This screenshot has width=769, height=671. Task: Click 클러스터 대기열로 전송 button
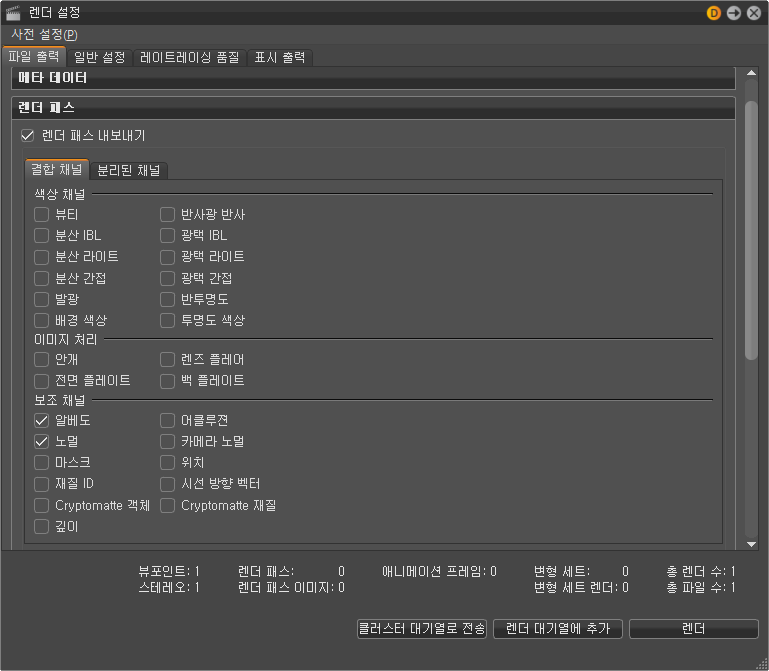[422, 629]
